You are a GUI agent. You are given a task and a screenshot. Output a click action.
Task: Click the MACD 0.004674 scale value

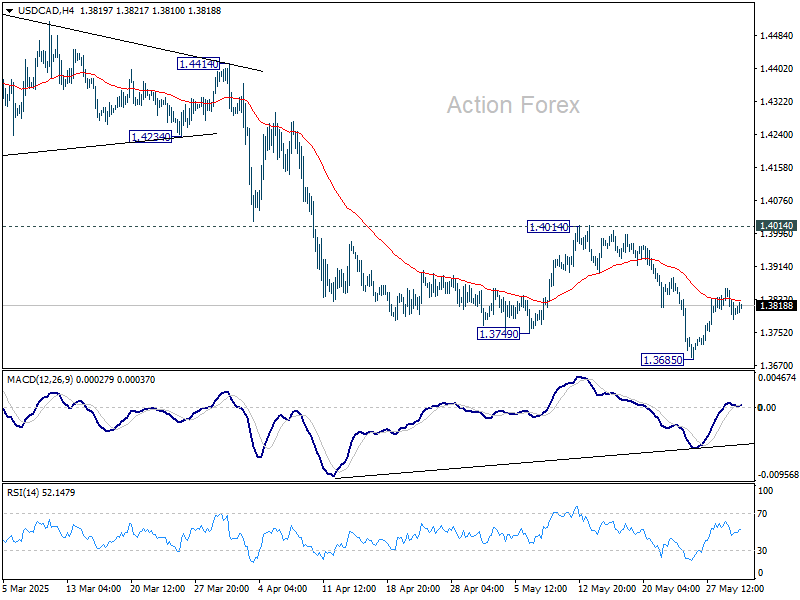[777, 378]
